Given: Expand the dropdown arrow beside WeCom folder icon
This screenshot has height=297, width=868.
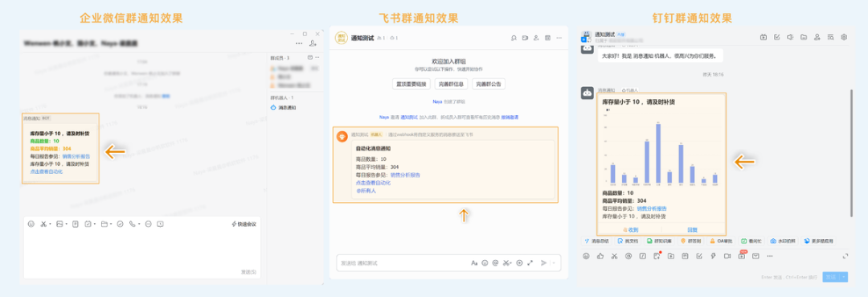Looking at the screenshot, I should coord(111,225).
